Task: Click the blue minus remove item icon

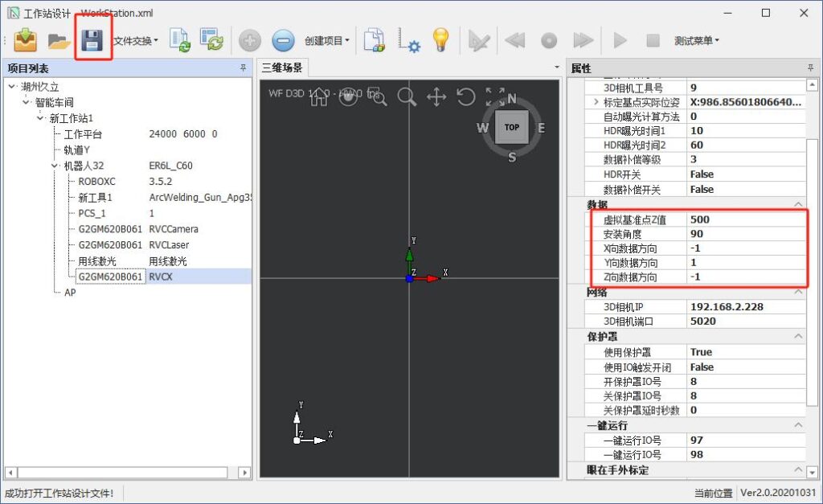Action: (x=283, y=40)
